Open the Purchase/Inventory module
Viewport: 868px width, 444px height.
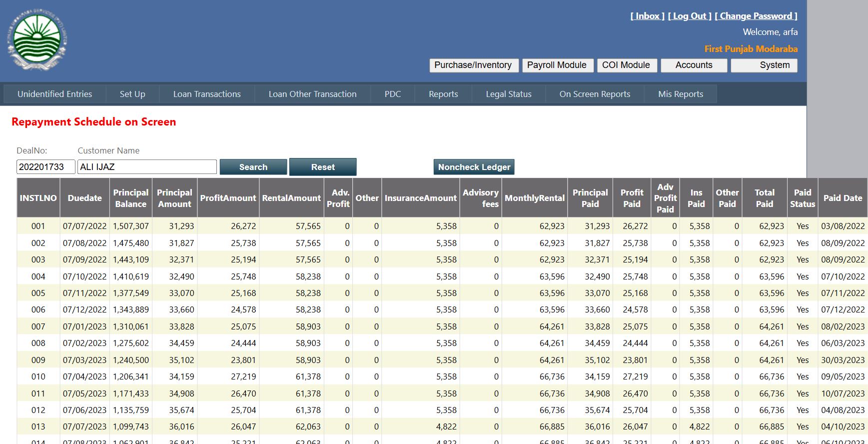[x=473, y=65]
